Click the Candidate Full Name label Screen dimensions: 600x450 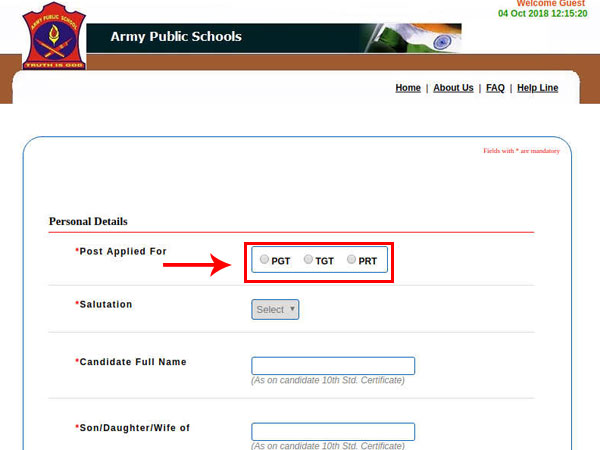click(x=131, y=362)
